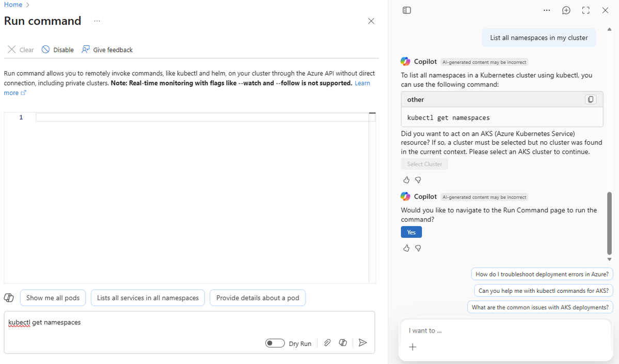Image resolution: width=619 pixels, height=364 pixels.
Task: Thumbs up the Run Command navigation response
Action: click(406, 248)
